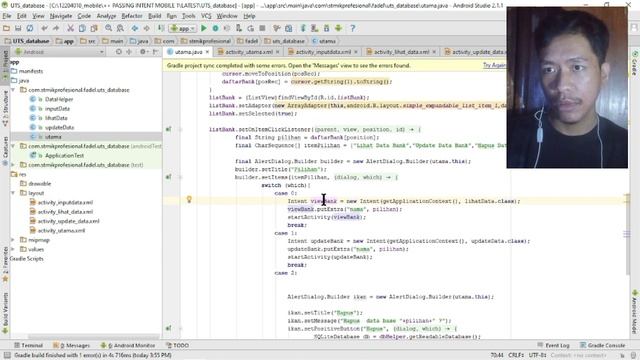Open the app run configuration dropdown
The height and width of the screenshot is (360, 640).
(x=182, y=28)
